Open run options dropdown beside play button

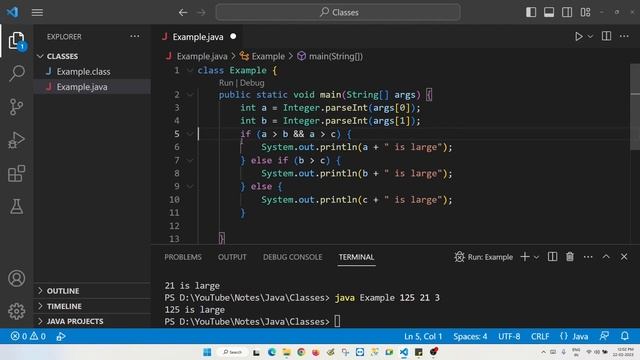pyautogui.click(x=590, y=36)
